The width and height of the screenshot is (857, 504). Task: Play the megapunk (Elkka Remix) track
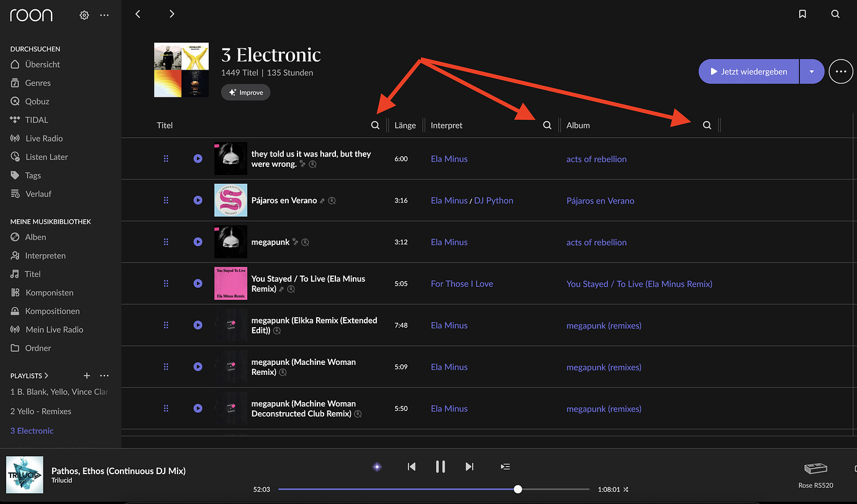click(197, 325)
